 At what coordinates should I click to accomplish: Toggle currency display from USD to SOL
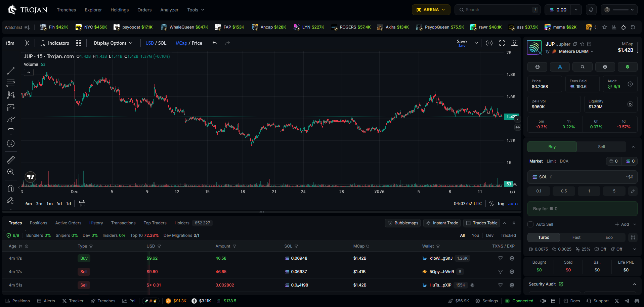162,43
